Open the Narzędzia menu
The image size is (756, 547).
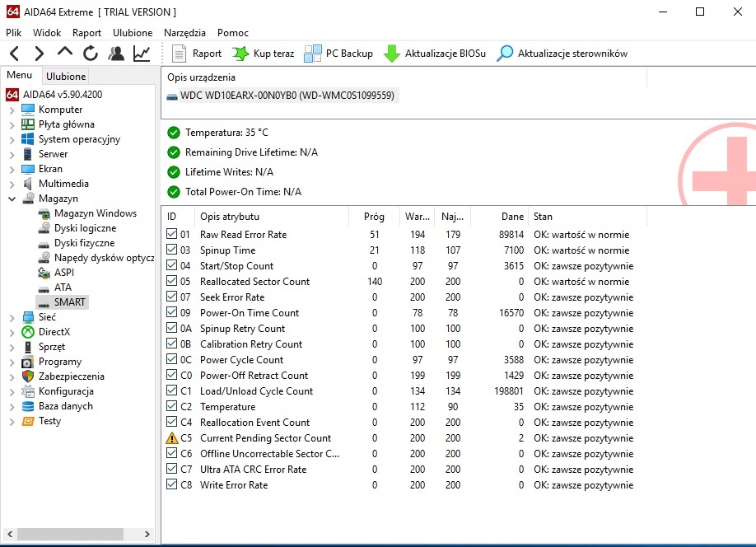[184, 33]
